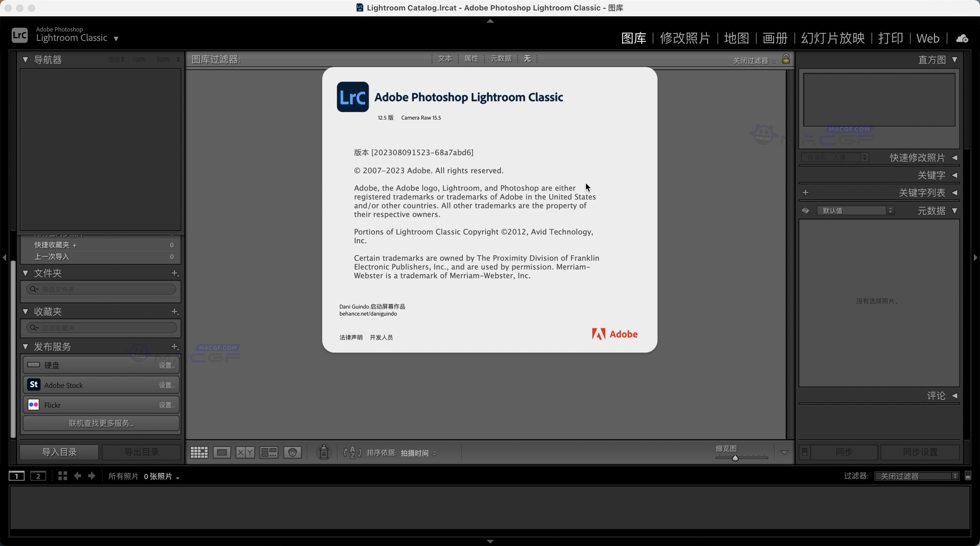
Task: Switch to the 修改照片 module
Action: coord(685,38)
